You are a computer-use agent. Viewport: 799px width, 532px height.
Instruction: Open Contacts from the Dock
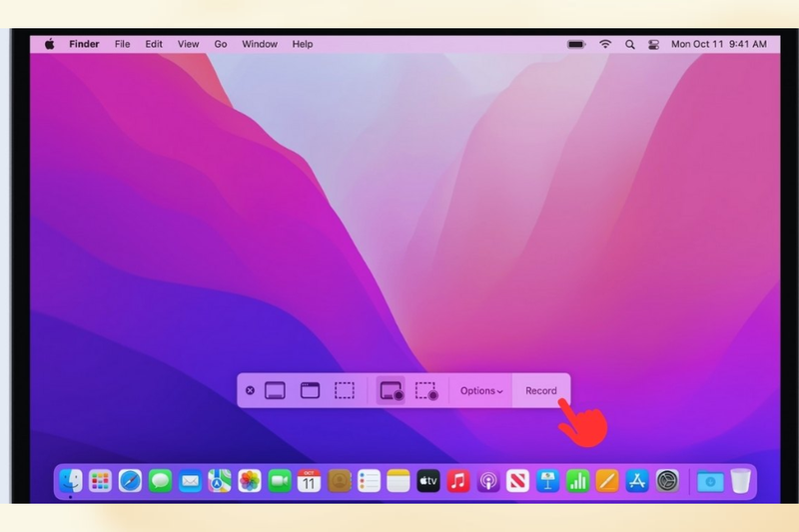(x=340, y=481)
